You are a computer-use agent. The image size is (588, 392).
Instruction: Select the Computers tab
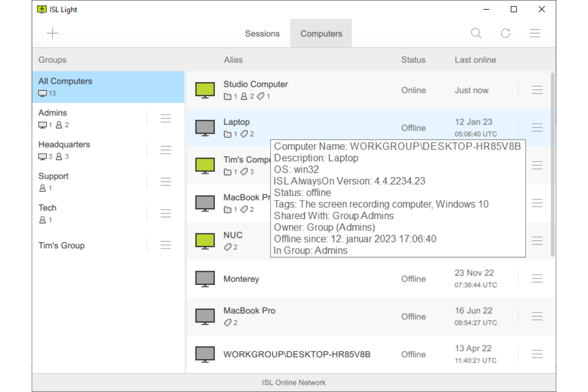[x=321, y=33]
